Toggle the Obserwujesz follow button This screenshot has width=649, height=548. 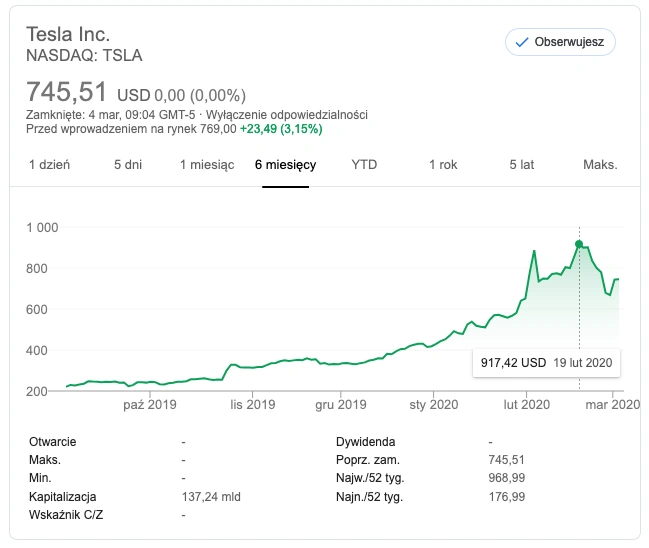click(560, 42)
